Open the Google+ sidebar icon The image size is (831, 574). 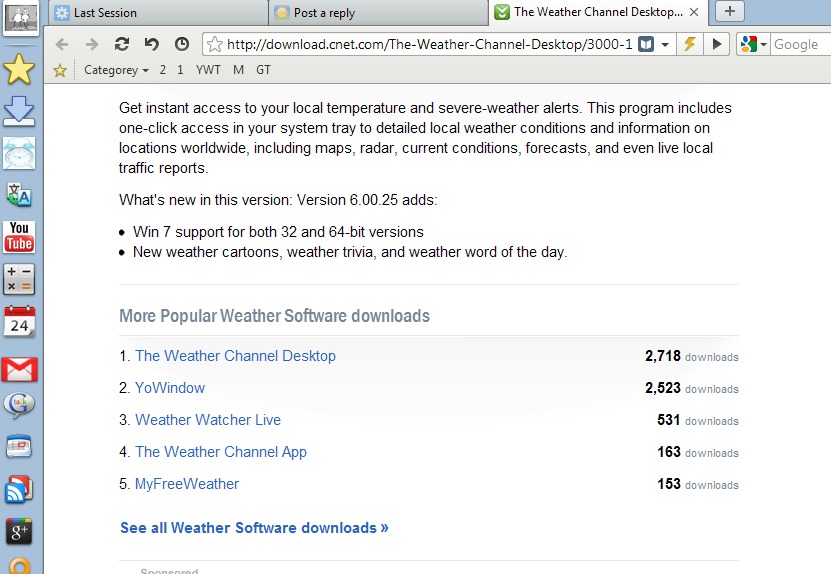[19, 531]
